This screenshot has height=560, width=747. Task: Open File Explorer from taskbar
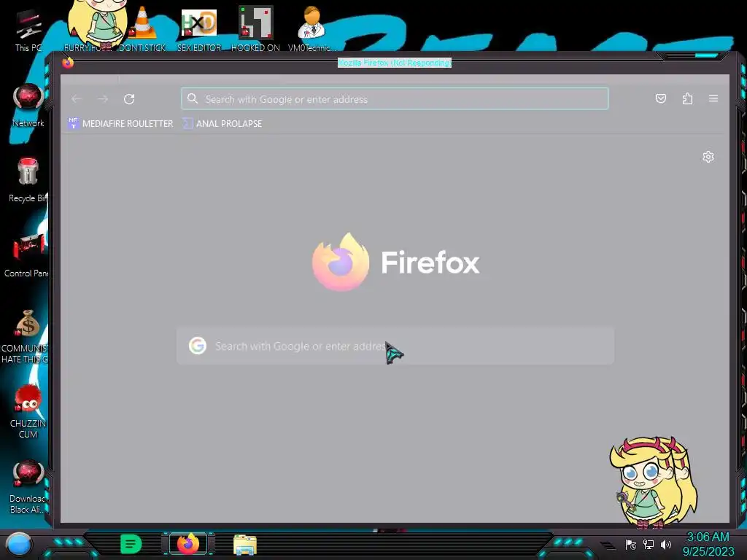pos(245,545)
